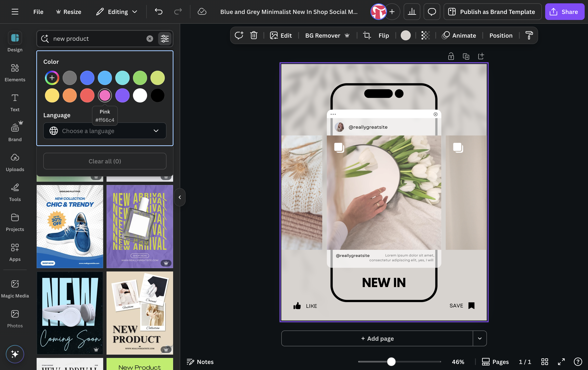Open the custom color add swatch
Viewport: 588px width, 370px height.
[52, 78]
